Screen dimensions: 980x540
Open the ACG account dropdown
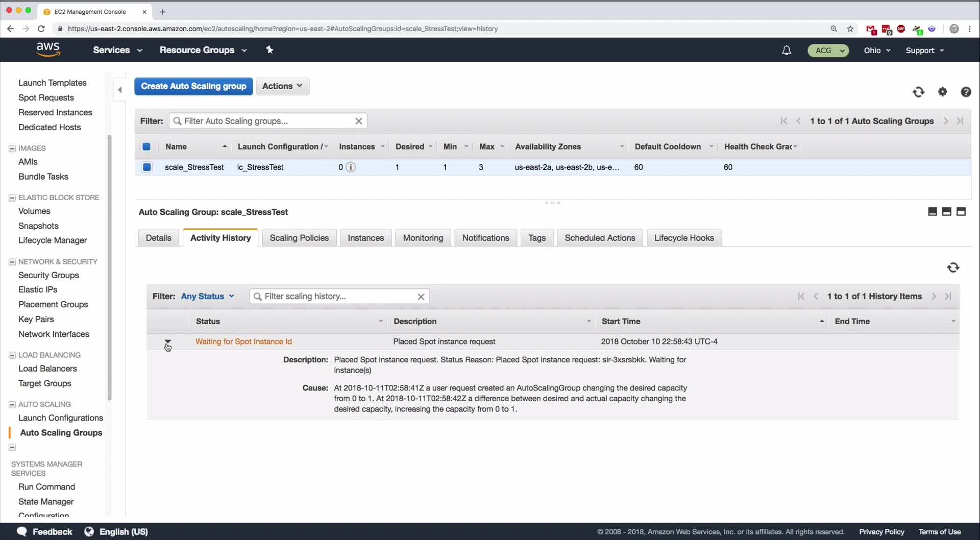828,50
